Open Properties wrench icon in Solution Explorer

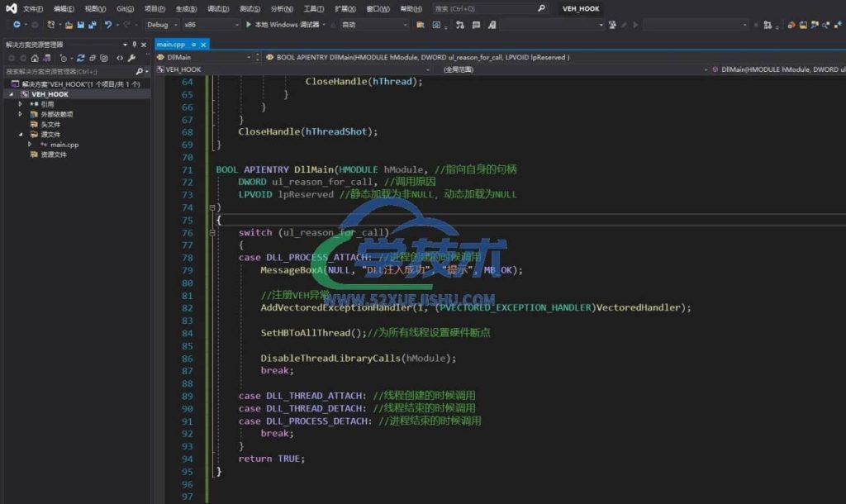tap(131, 58)
